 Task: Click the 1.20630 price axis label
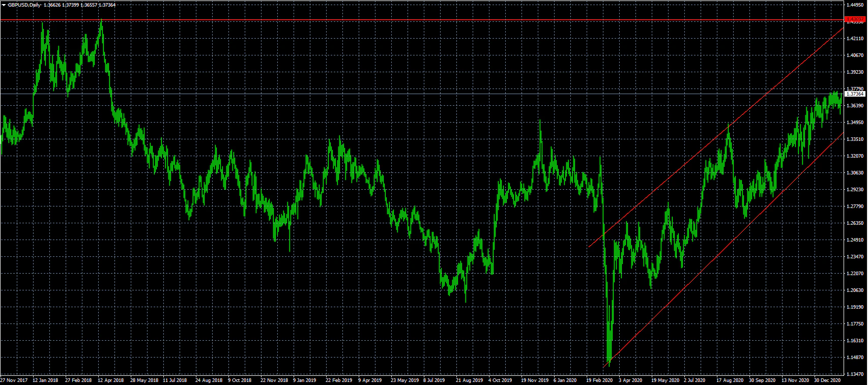pos(856,290)
